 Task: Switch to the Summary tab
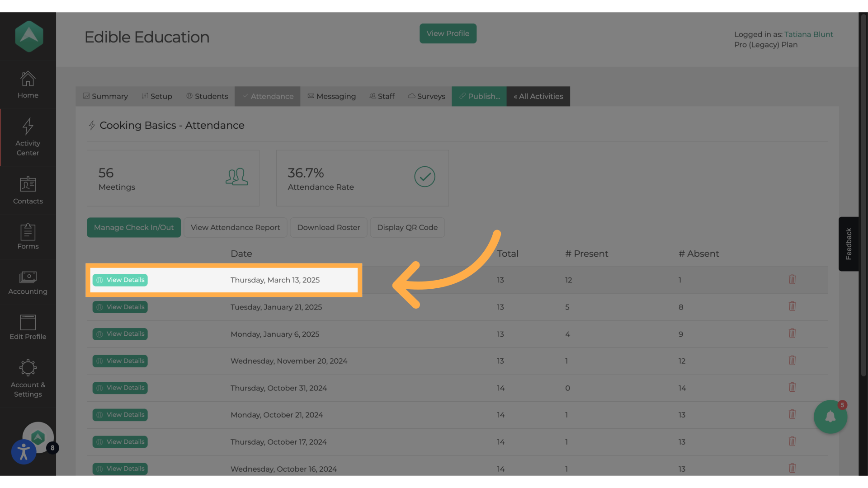(x=106, y=96)
